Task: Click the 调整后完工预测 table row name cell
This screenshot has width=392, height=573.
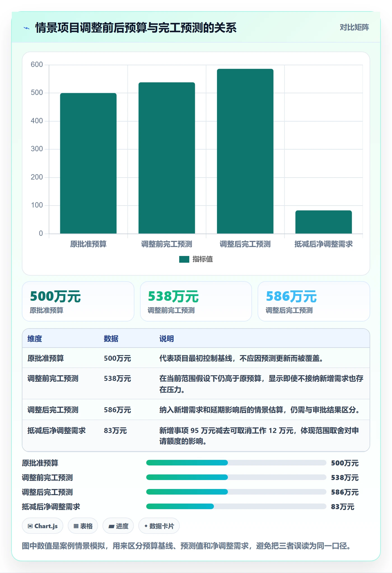Action: tap(53, 410)
